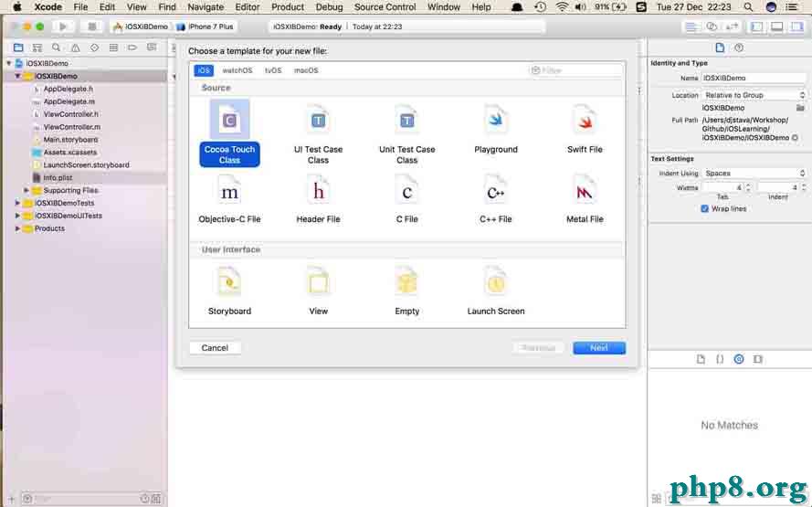Select the Swift File template icon
This screenshot has height=507, width=812.
585,121
